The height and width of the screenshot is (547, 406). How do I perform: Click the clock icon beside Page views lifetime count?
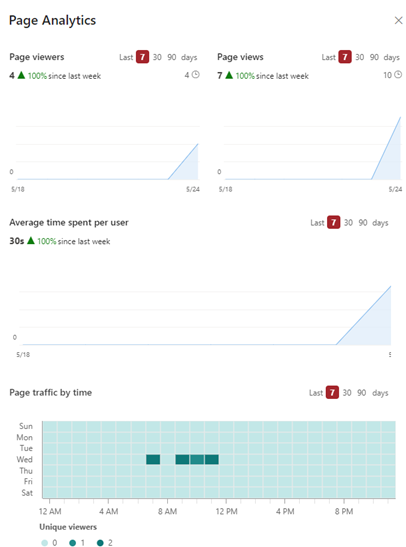(x=398, y=75)
